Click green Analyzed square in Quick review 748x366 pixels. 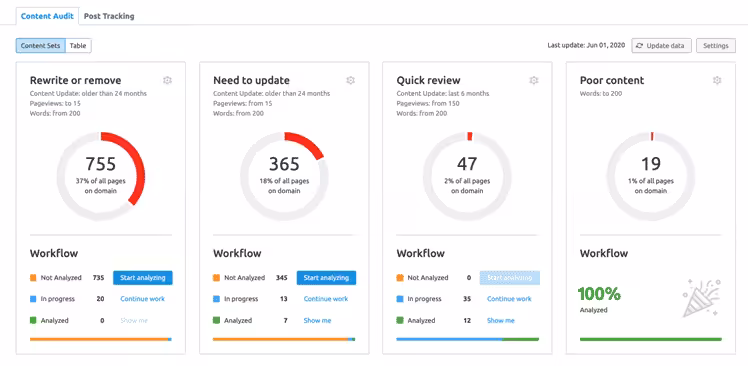[400, 320]
